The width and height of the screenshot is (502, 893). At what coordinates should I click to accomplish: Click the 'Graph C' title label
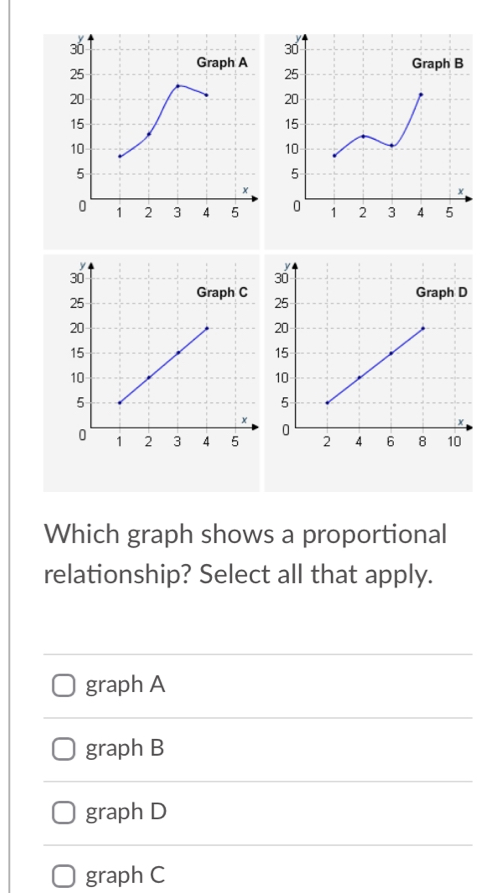point(222,293)
